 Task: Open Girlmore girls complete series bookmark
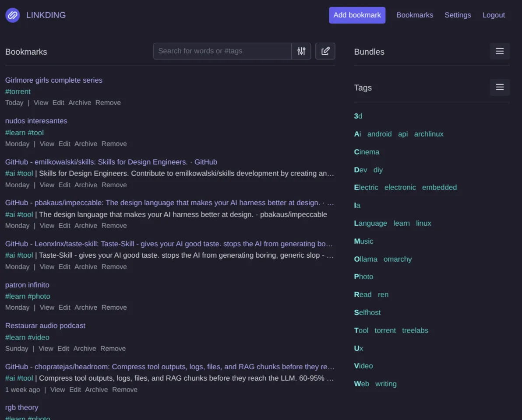tap(53, 80)
